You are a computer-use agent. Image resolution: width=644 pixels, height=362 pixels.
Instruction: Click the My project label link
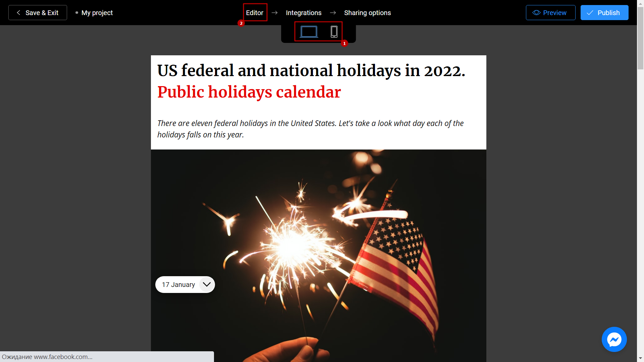[97, 12]
